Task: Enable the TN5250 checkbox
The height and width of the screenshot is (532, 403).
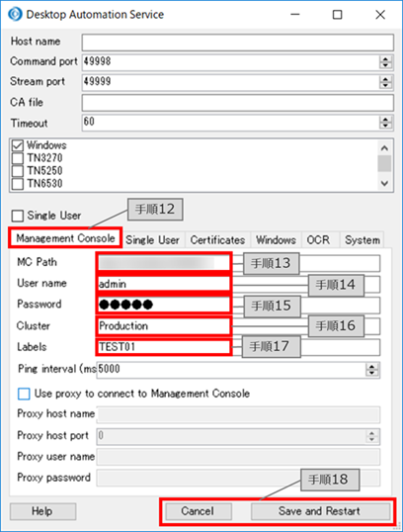Action: click(18, 171)
